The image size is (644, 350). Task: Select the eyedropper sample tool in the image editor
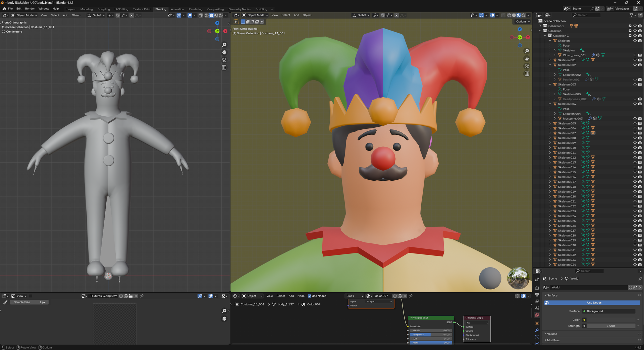pyautogui.click(x=5, y=302)
